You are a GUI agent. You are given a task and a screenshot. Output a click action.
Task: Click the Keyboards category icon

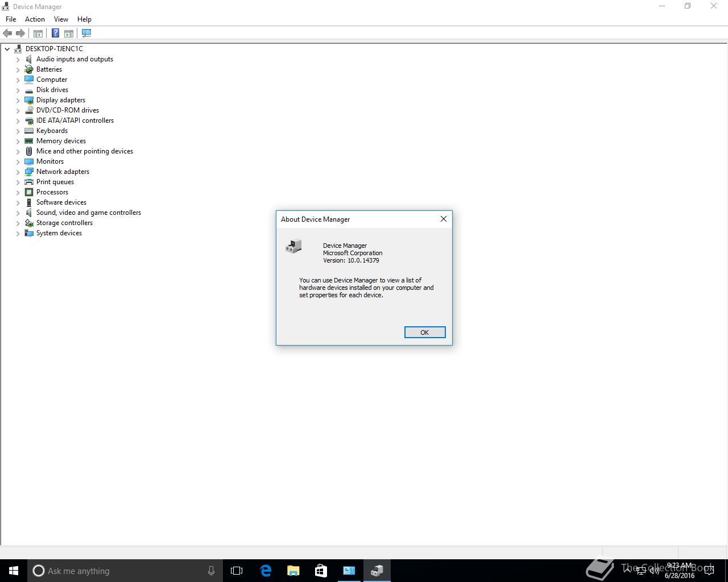(x=29, y=131)
